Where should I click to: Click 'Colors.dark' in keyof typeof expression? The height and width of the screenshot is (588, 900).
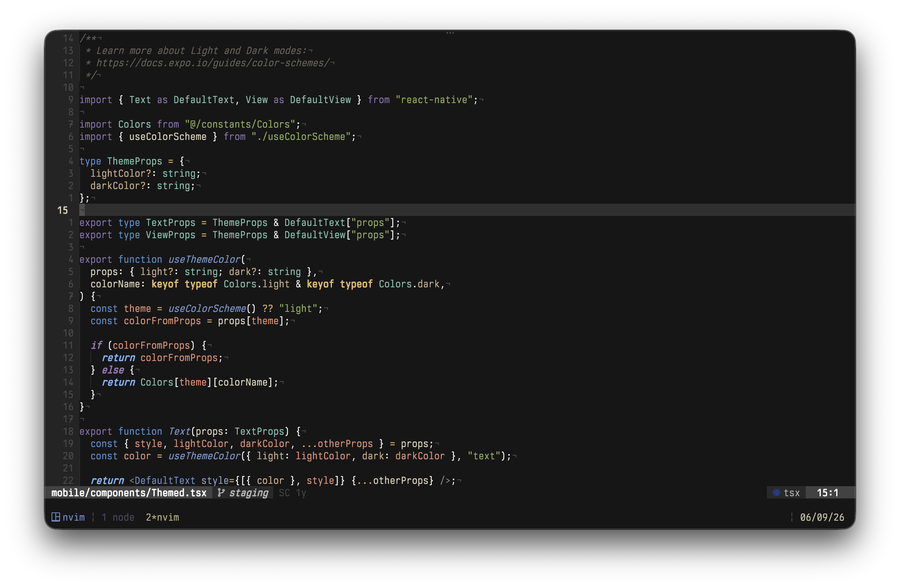coord(409,284)
